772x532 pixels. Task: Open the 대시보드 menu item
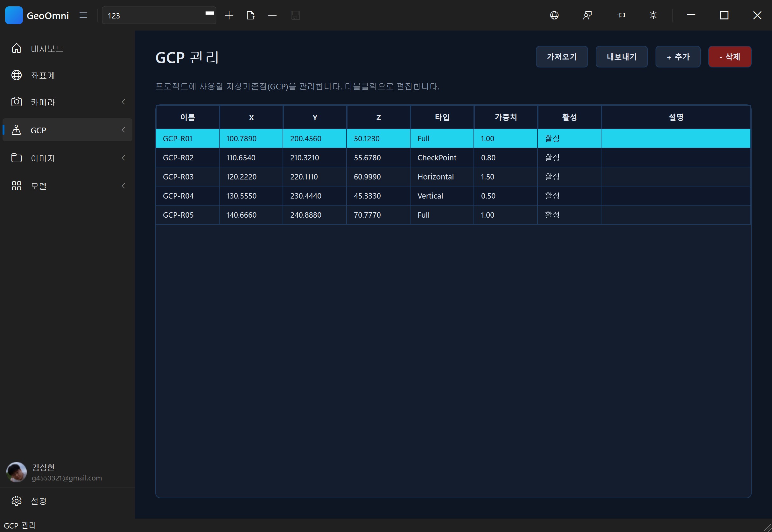[67, 49]
